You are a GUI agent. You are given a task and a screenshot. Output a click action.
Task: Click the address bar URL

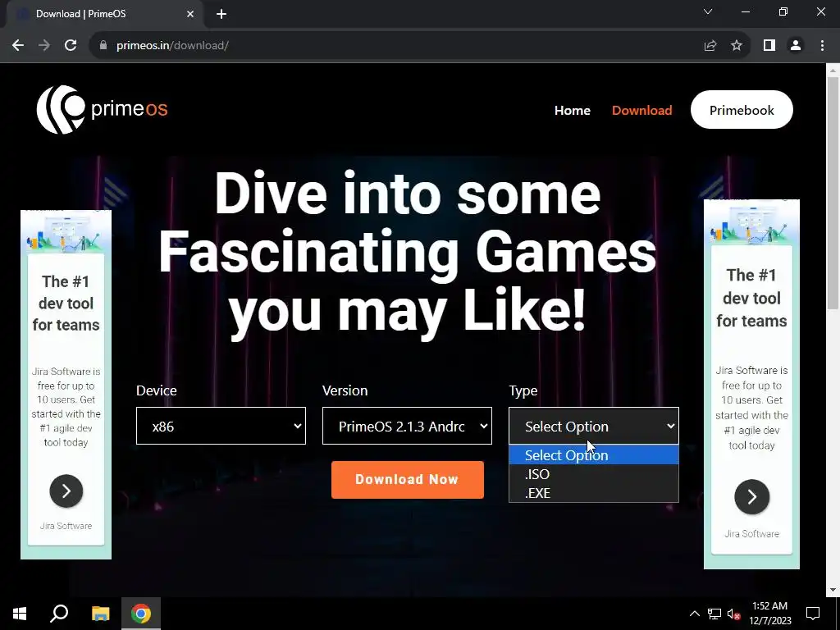172,46
